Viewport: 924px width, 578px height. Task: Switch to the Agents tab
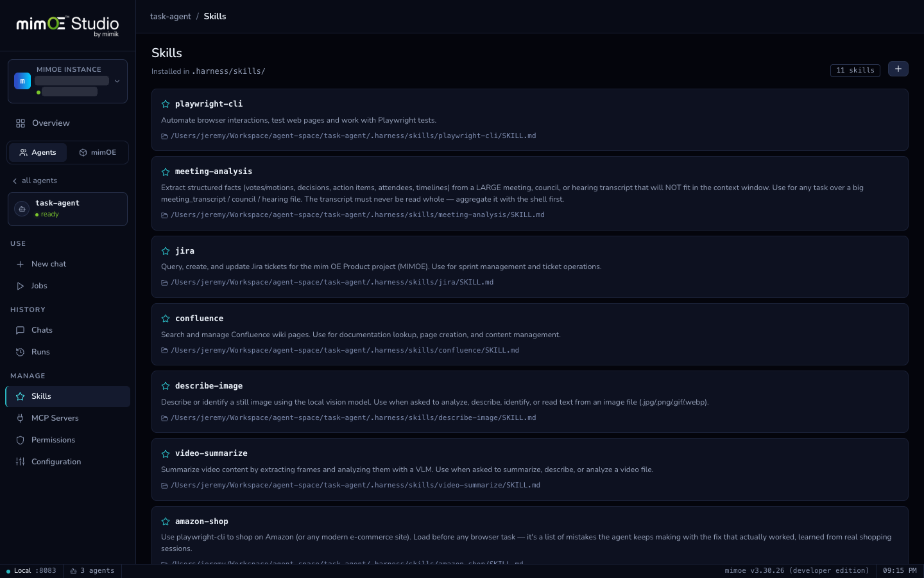(x=38, y=152)
